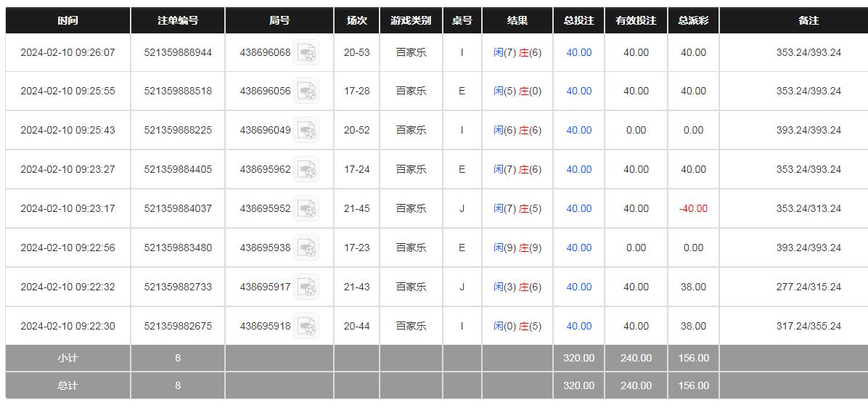The image size is (868, 413).
Task: Click the 时间 column header
Action: pyautogui.click(x=67, y=21)
